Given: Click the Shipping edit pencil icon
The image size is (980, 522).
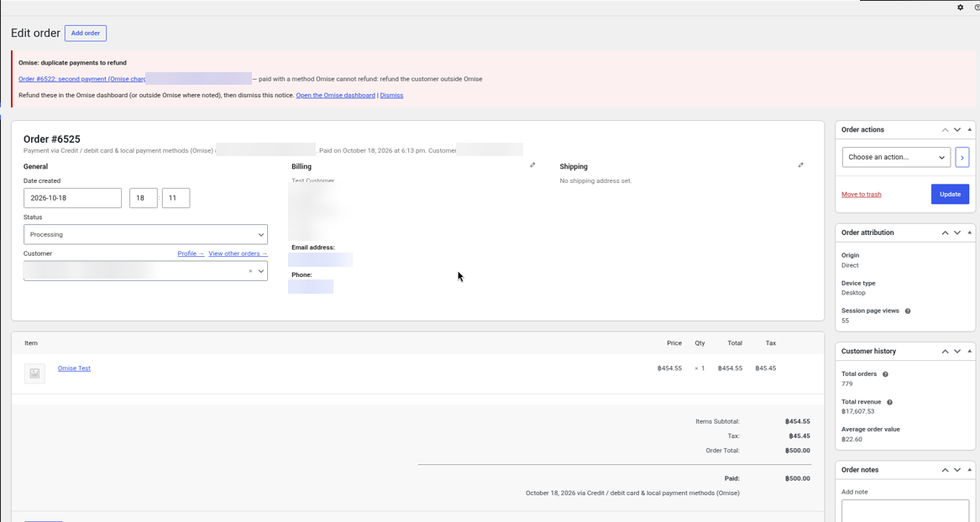Looking at the screenshot, I should 800,164.
